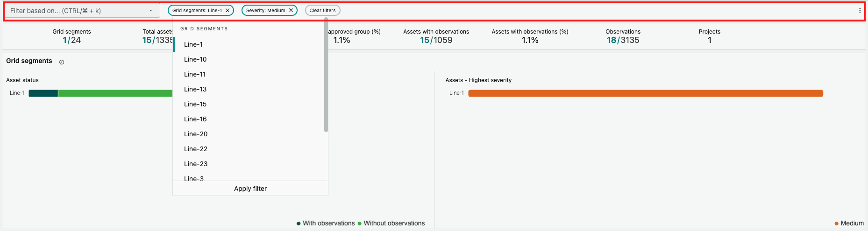
Task: Select Line-20 in the dropdown
Action: click(196, 134)
